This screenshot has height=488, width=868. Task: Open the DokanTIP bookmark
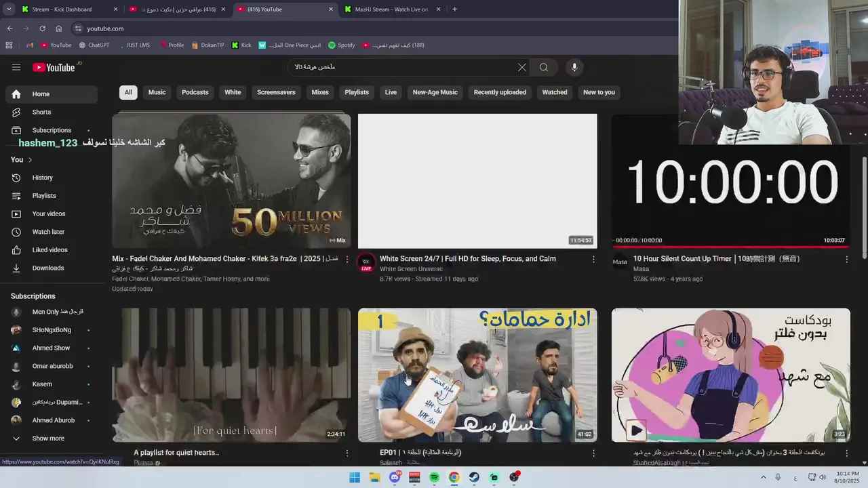click(x=208, y=45)
